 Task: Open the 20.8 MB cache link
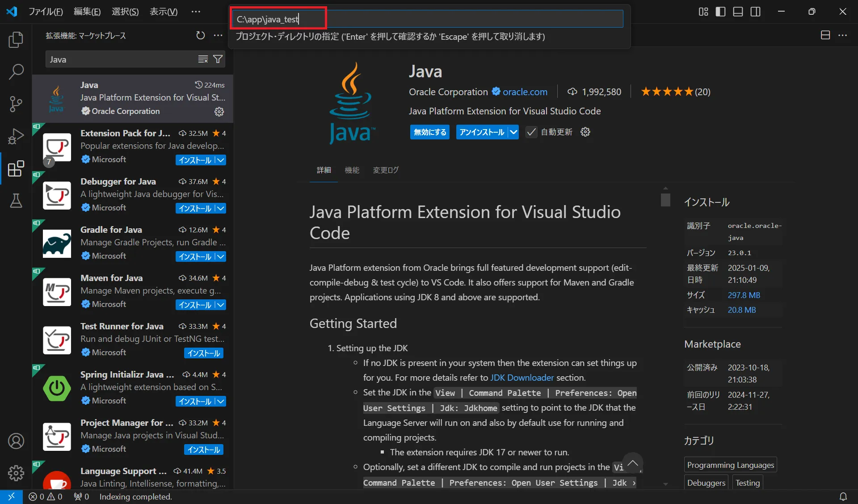coord(742,310)
